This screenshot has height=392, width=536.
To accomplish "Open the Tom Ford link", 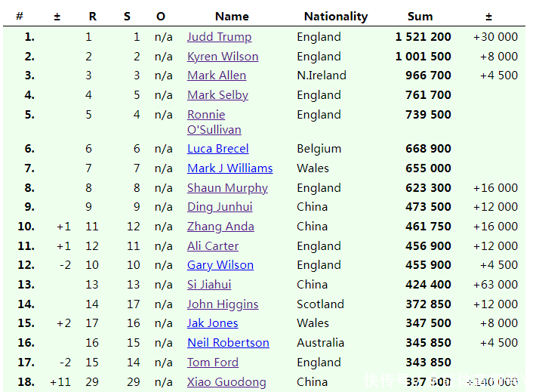I will [x=212, y=363].
